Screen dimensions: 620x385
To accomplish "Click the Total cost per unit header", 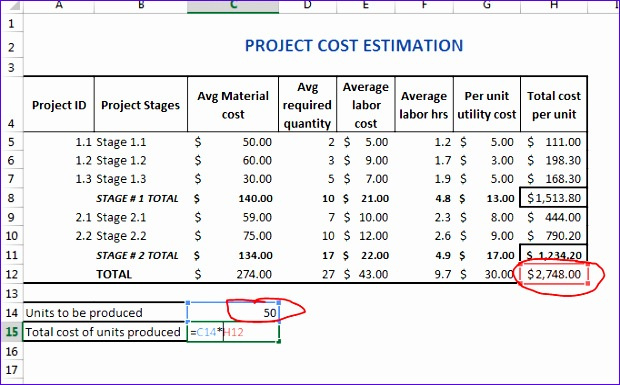I will click(x=554, y=105).
